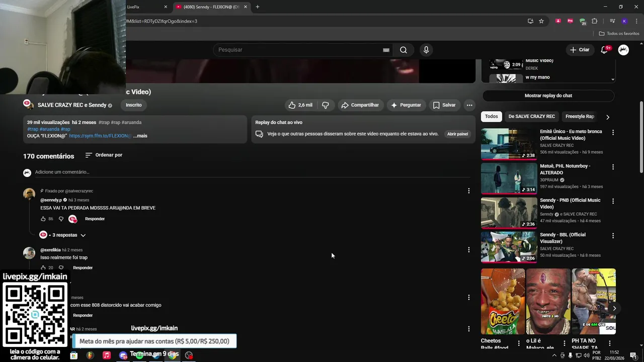Image resolution: width=644 pixels, height=362 pixels.
Task: Select the Senndy - FLEXION@ browser tab
Action: pos(211,7)
